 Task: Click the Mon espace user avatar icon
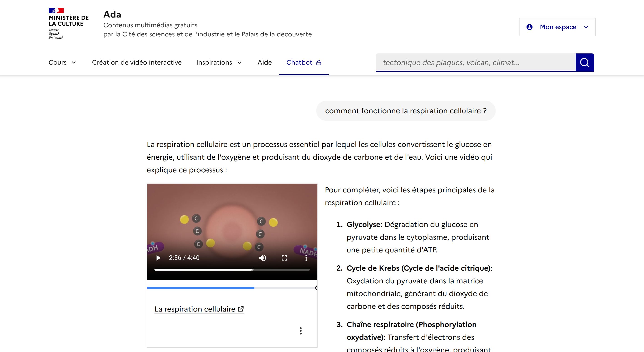click(x=529, y=27)
